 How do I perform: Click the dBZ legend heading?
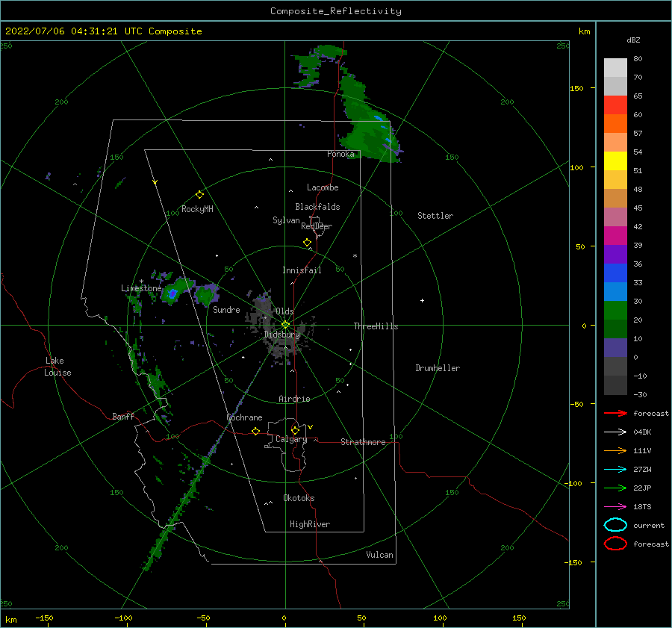point(633,40)
